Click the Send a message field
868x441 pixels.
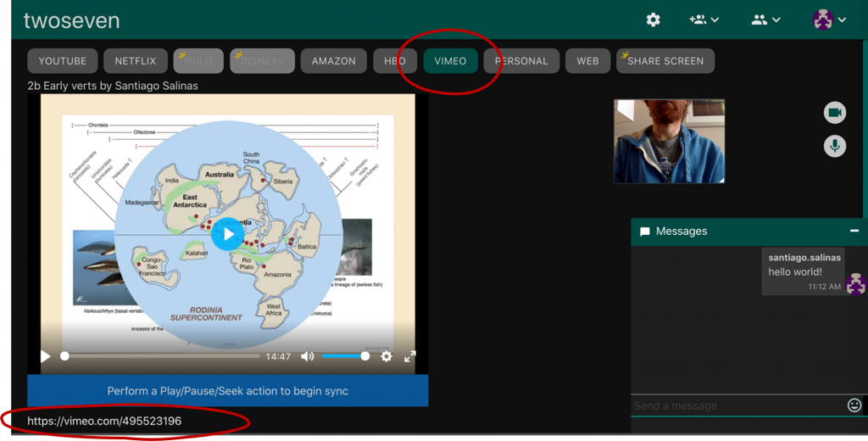click(x=739, y=405)
